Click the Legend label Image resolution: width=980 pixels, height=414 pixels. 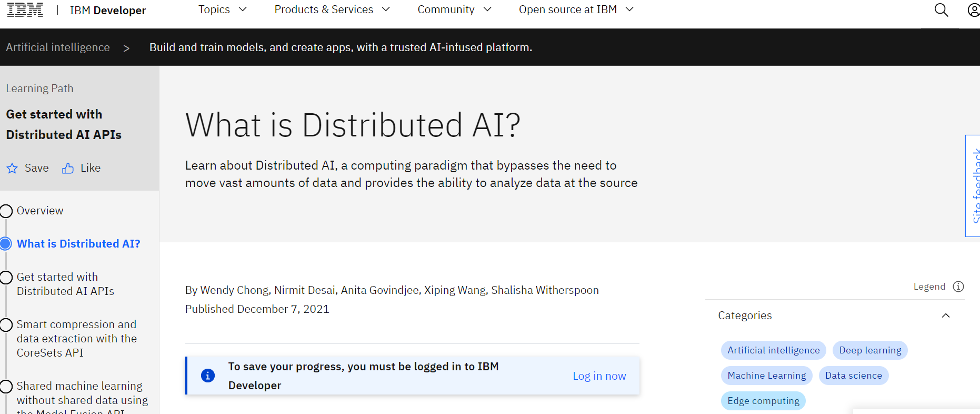929,287
